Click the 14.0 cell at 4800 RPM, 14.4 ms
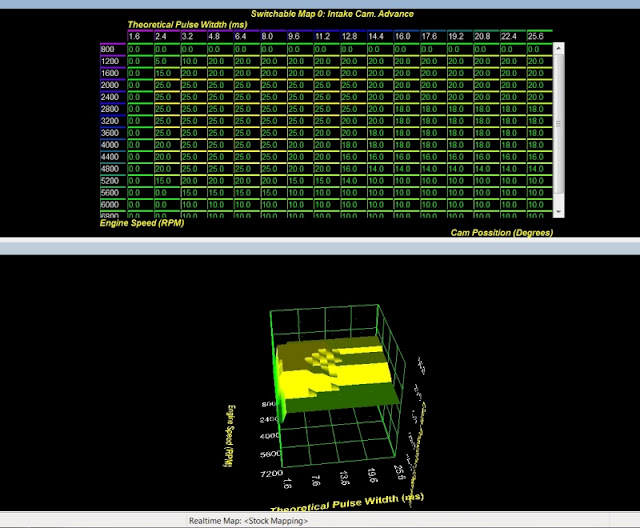The image size is (640, 528). tap(380, 169)
